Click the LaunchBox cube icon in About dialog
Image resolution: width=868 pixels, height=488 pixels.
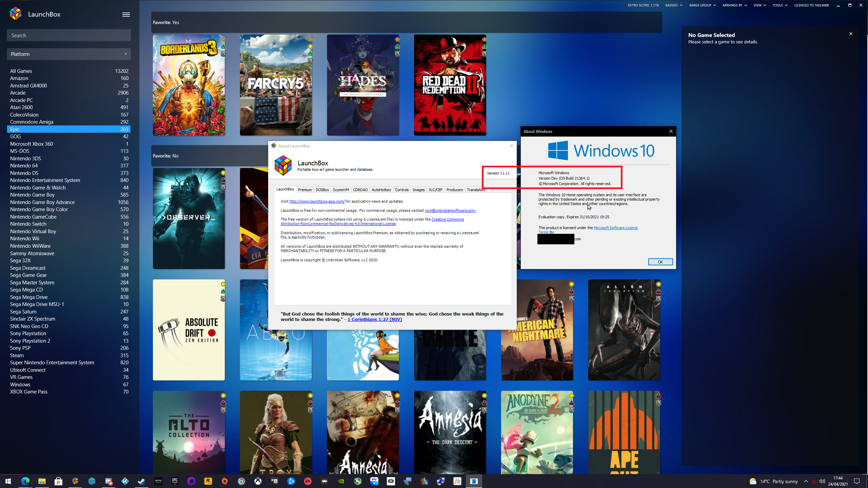click(x=283, y=166)
